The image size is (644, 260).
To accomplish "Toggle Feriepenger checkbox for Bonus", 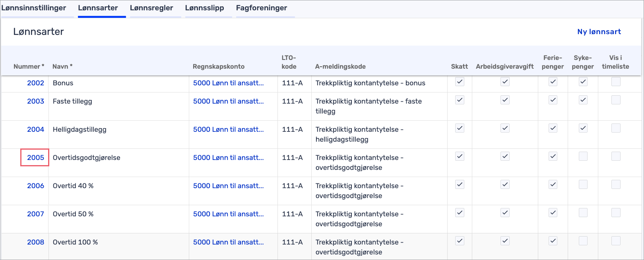I will tap(553, 82).
